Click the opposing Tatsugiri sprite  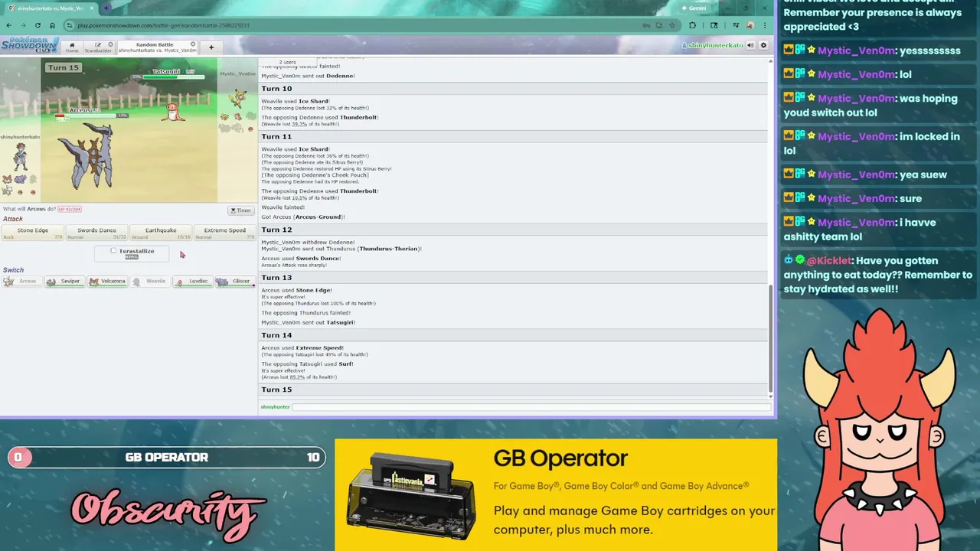(x=173, y=112)
